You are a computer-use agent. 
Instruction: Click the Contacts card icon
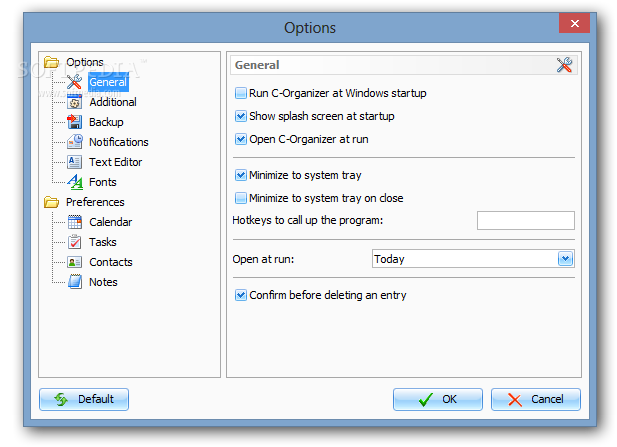[74, 262]
